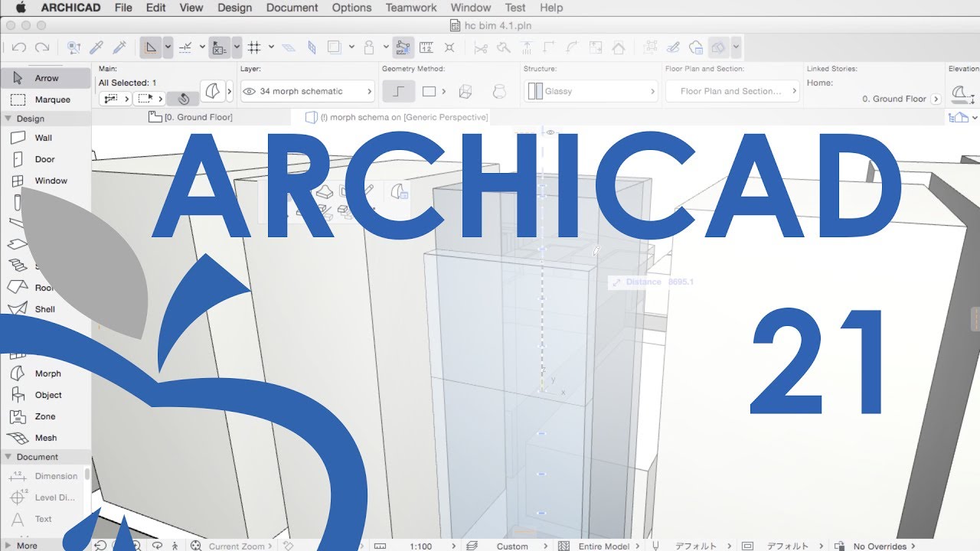The width and height of the screenshot is (980, 551).
Task: Select the Door tool
Action: click(46, 159)
